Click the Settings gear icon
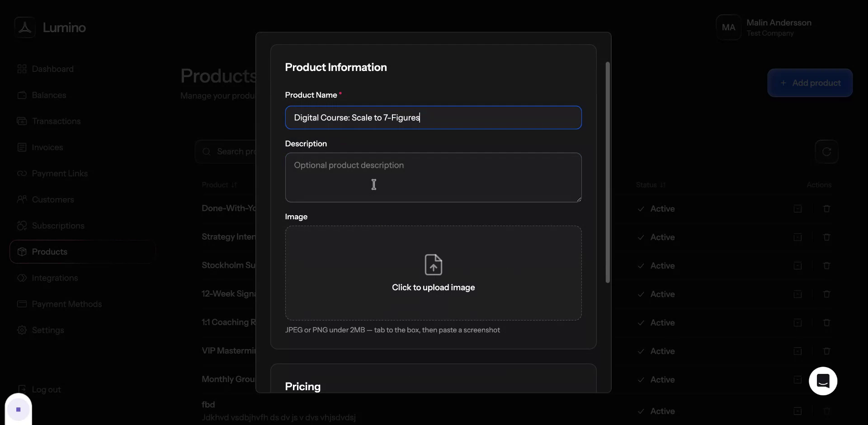Viewport: 868px width, 425px height. point(22,330)
